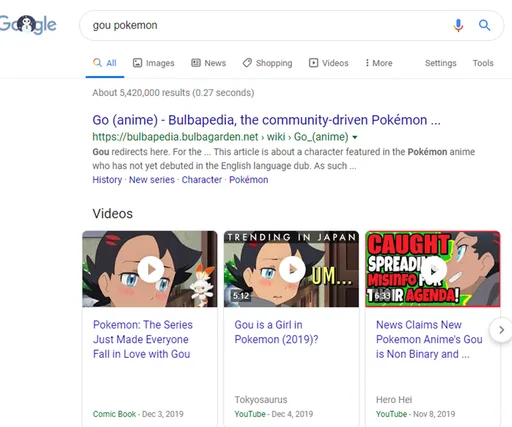This screenshot has width=512, height=427.
Task: Click the Videos section heading
Action: point(113,214)
